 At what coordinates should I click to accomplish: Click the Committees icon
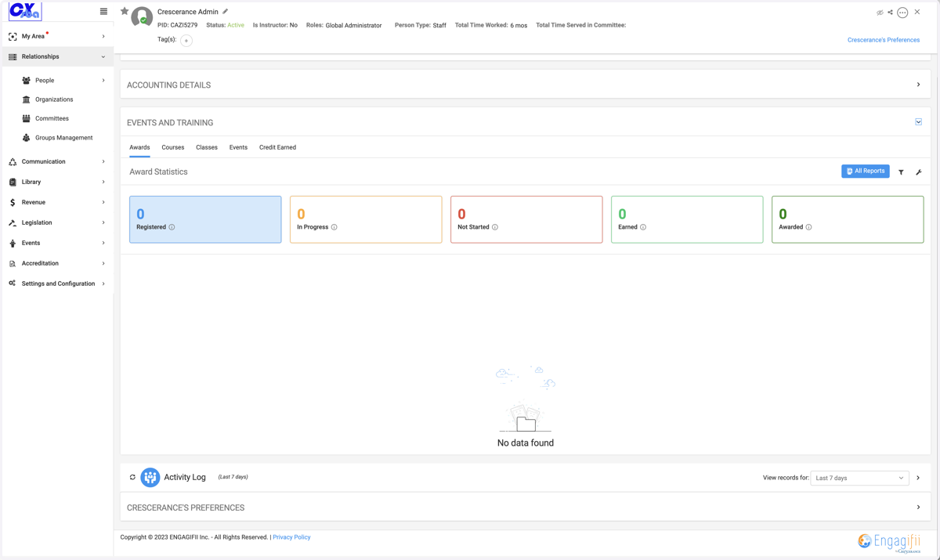[26, 118]
